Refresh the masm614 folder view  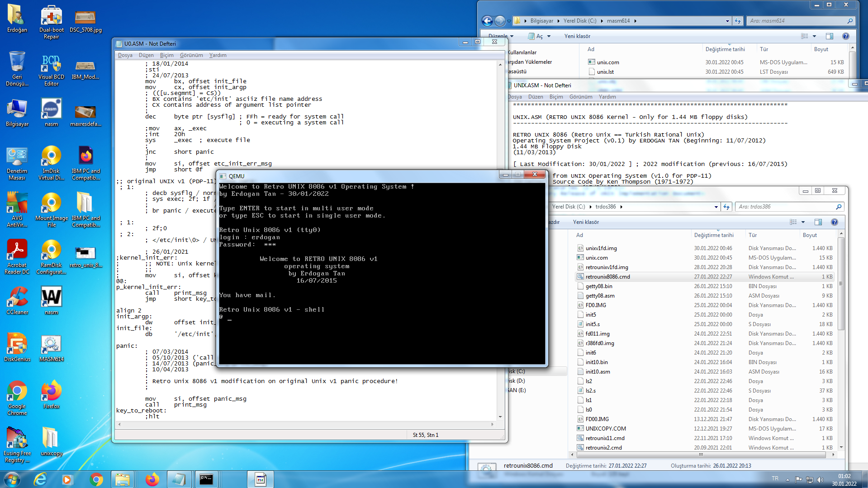[x=738, y=21]
